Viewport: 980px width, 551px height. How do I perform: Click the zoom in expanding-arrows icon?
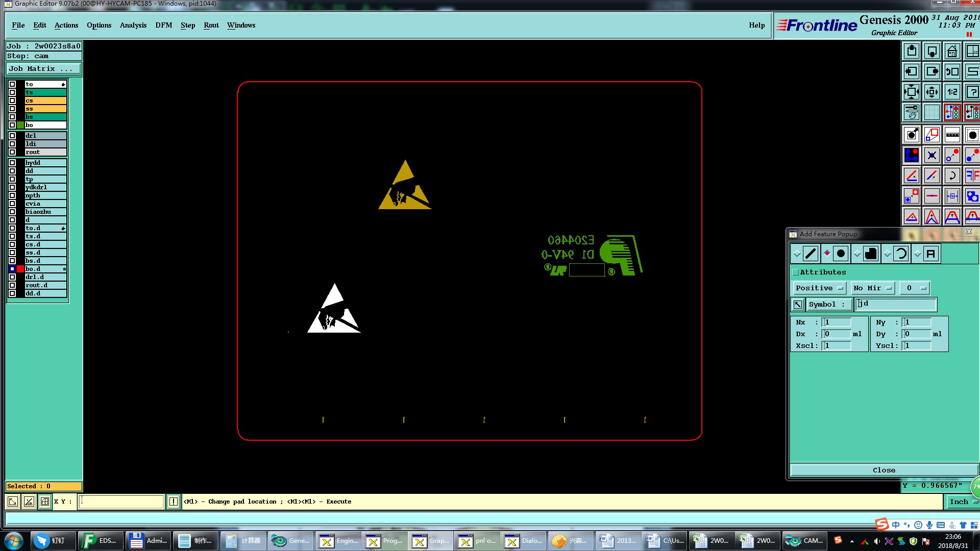(912, 92)
